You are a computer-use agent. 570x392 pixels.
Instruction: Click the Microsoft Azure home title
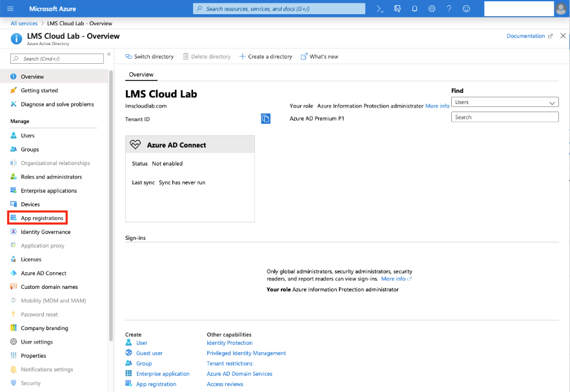(52, 9)
